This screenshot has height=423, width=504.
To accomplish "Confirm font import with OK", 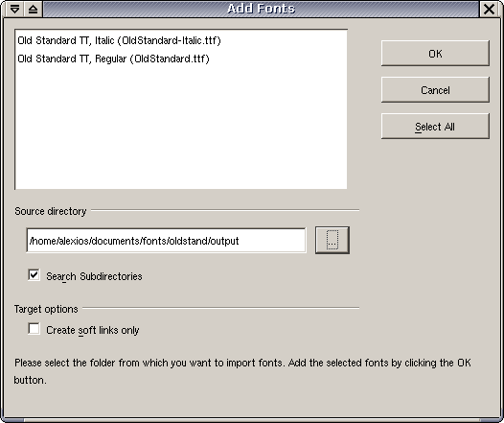I will coord(435,54).
